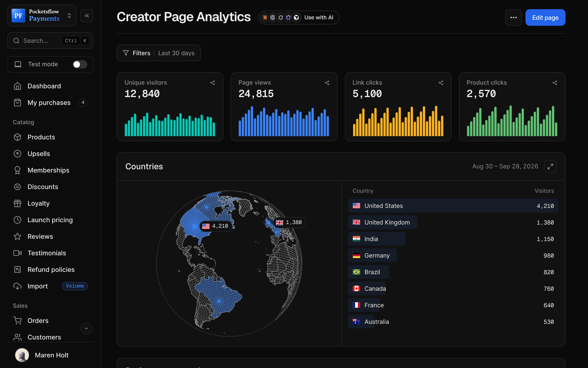
Task: Go to Launch pricing section
Action: [50, 220]
